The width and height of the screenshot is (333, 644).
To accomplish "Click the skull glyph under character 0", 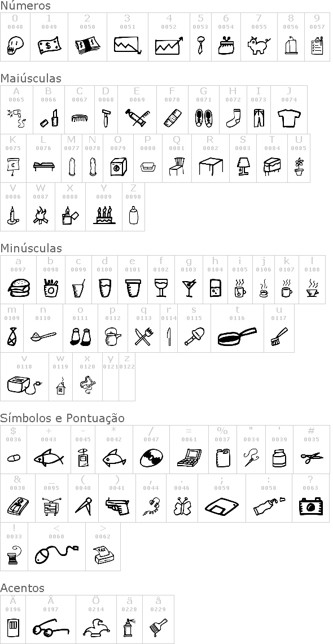I will click(15, 46).
